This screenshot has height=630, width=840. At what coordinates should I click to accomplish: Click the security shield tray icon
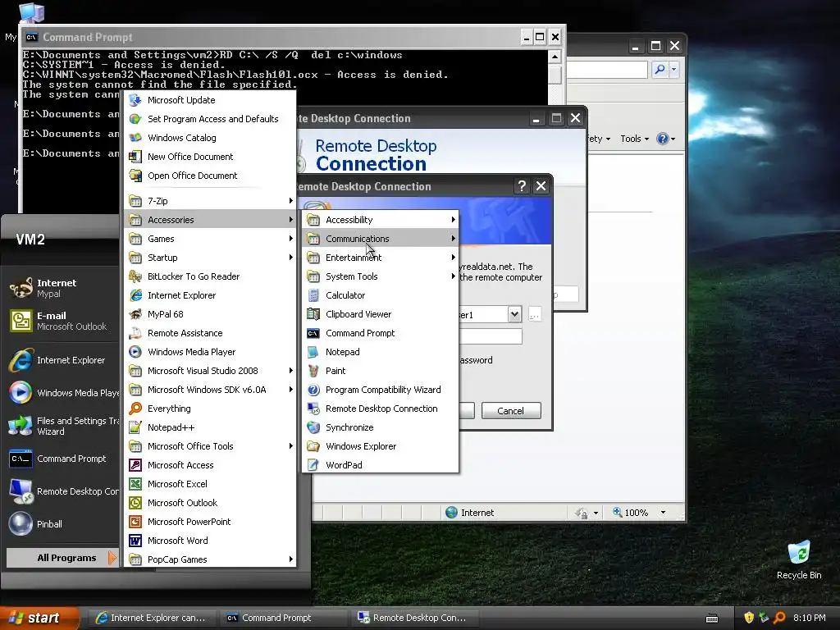pos(749,618)
